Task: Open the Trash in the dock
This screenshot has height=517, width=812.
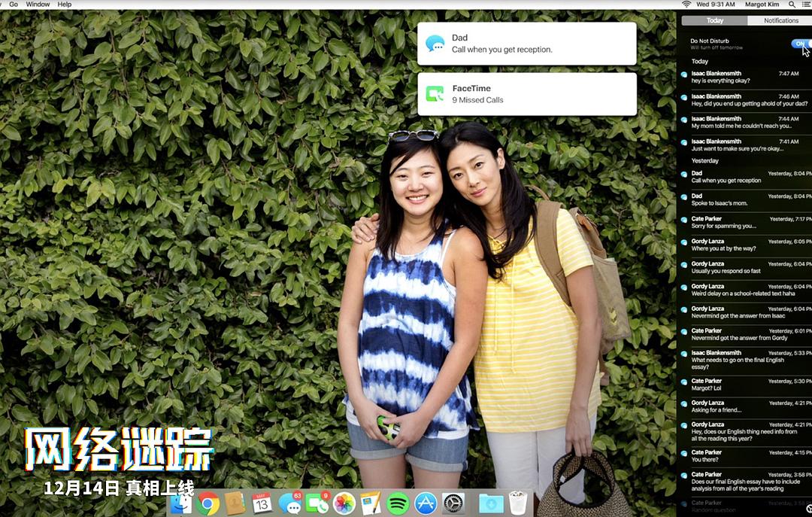Action: pos(517,503)
